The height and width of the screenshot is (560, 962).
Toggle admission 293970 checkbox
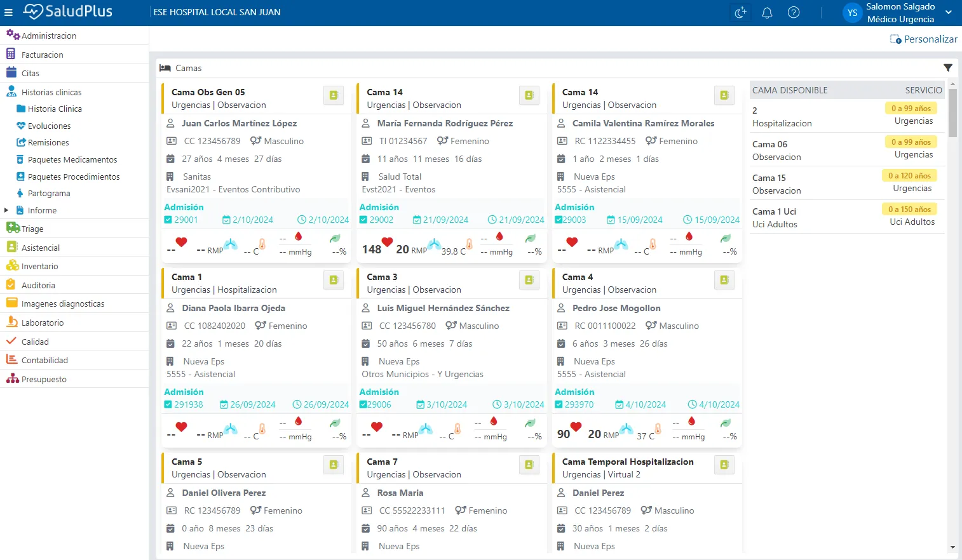point(559,404)
